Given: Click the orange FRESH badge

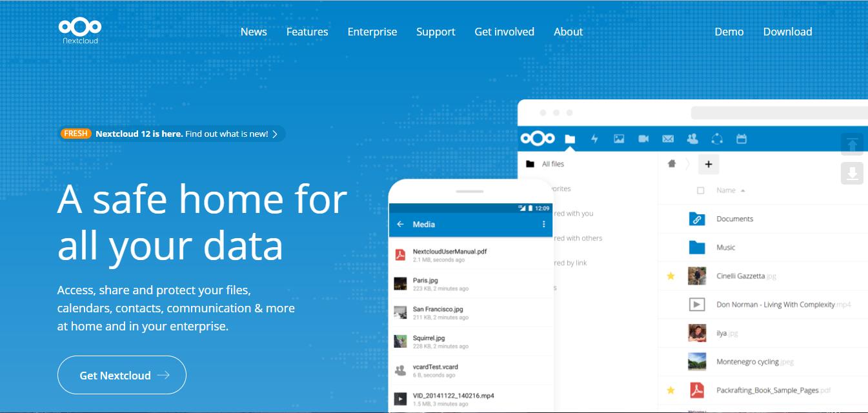Looking at the screenshot, I should point(76,134).
